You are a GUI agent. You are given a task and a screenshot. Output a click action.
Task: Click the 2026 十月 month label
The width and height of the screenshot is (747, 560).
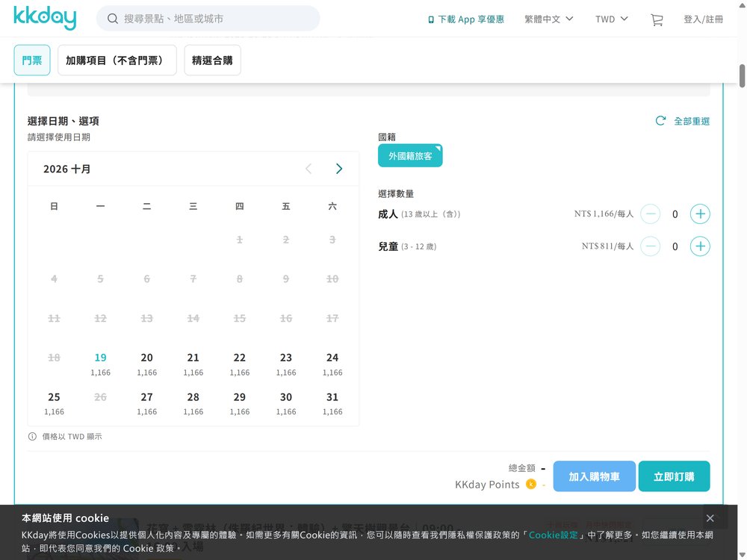[x=66, y=169]
